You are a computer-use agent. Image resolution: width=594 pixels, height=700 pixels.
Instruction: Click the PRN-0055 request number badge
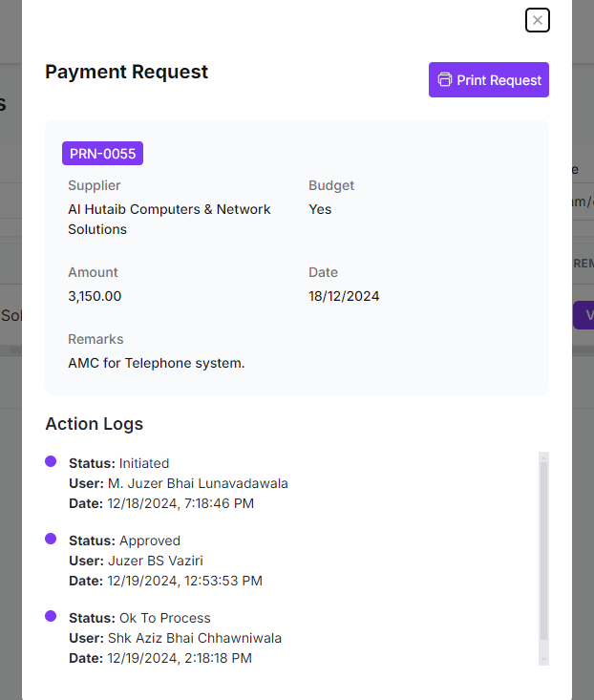pos(102,154)
